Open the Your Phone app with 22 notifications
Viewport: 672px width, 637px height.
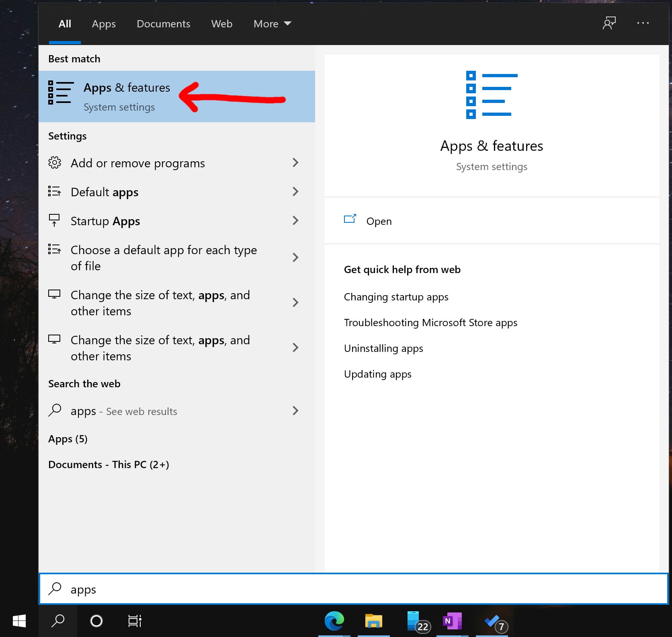[414, 621]
